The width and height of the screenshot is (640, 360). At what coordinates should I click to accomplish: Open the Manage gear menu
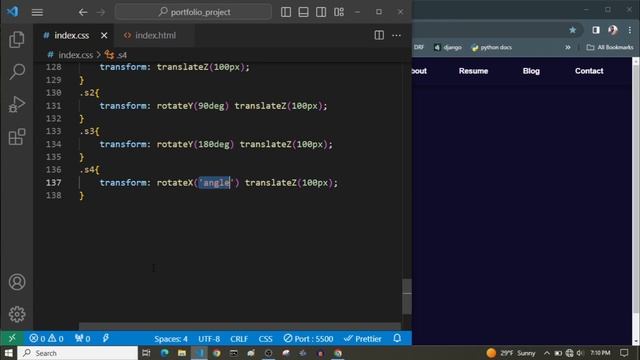17,314
